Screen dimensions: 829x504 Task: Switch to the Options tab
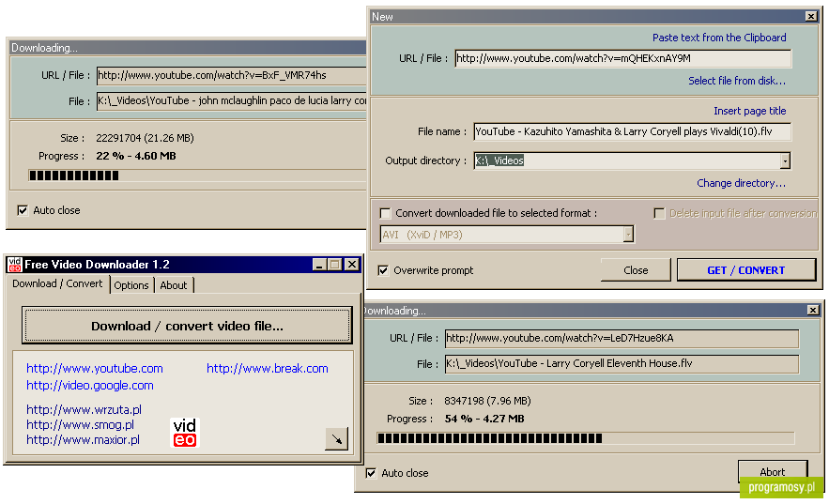point(131,285)
